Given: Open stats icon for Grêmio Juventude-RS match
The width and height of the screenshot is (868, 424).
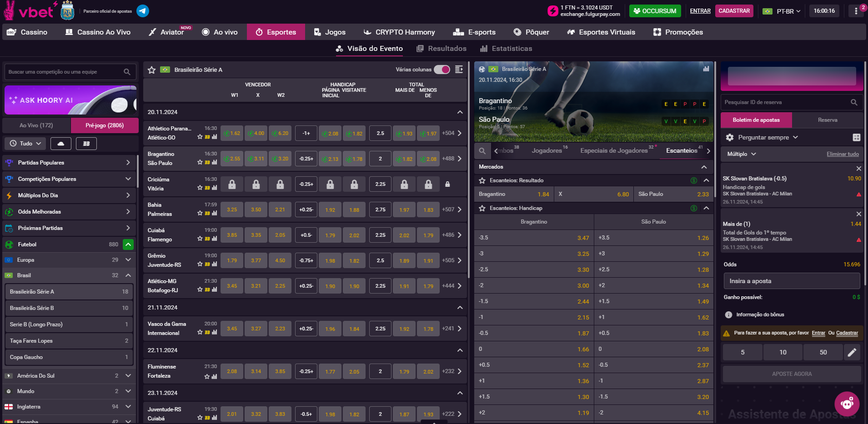Looking at the screenshot, I should (214, 264).
